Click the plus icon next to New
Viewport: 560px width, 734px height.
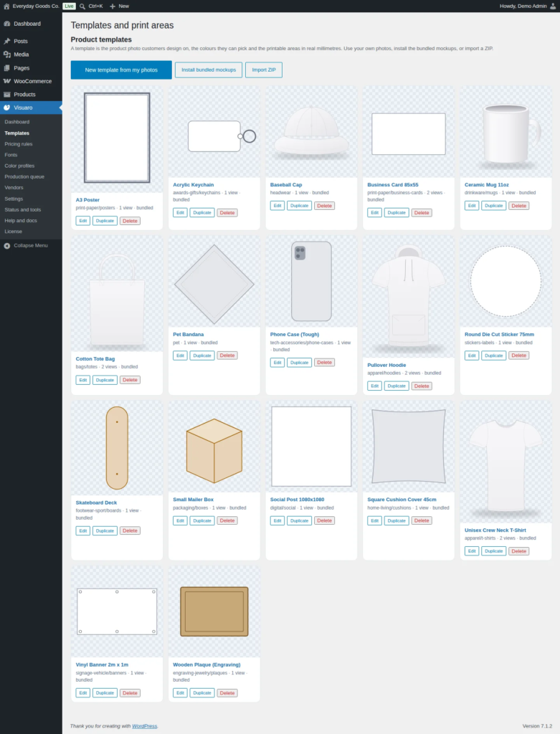[113, 6]
